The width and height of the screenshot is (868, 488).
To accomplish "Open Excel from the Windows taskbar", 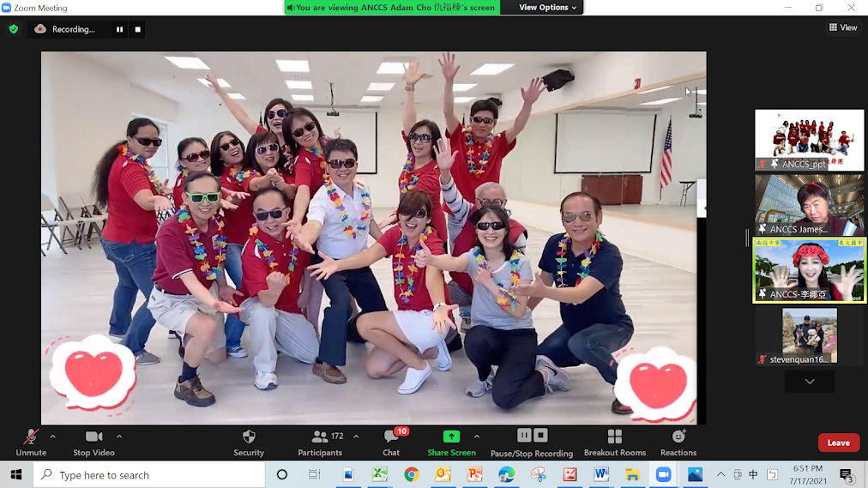I will (x=379, y=474).
